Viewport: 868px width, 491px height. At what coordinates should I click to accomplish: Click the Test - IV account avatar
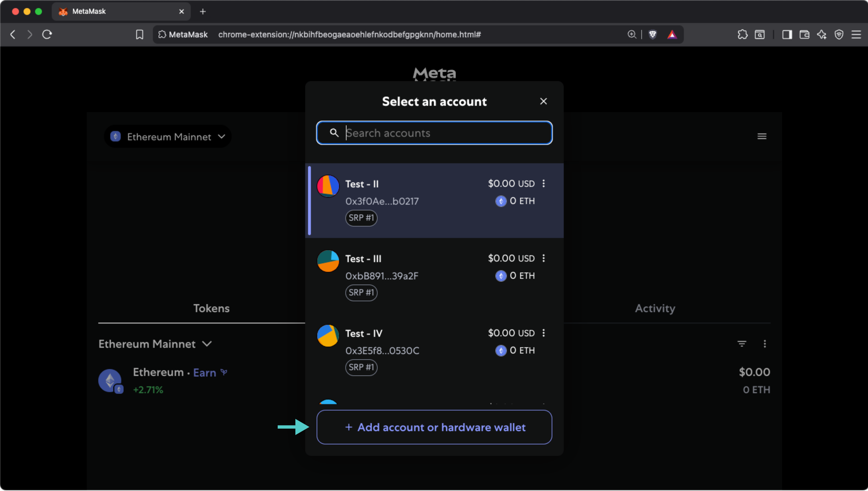click(x=328, y=336)
